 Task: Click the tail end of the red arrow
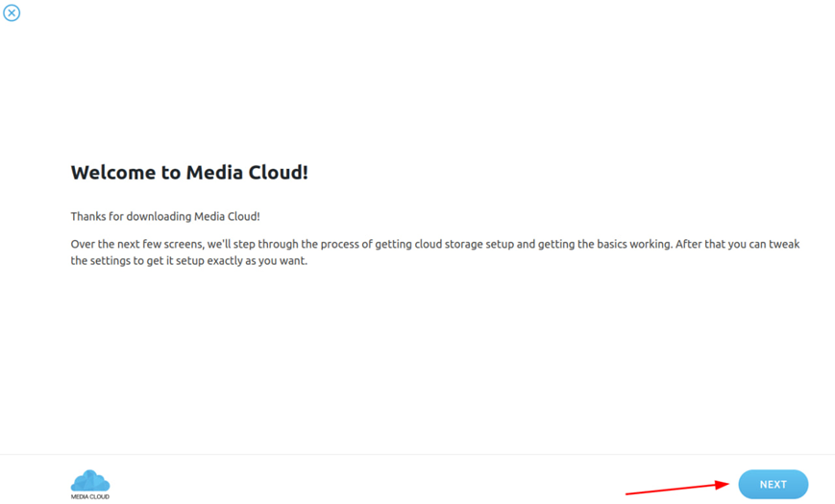tap(629, 493)
